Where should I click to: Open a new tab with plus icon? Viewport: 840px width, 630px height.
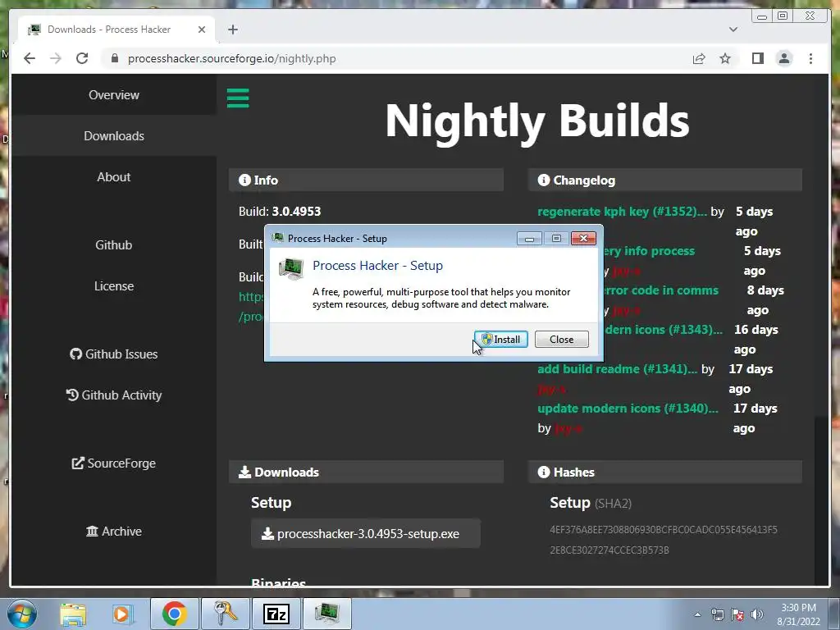pos(232,30)
